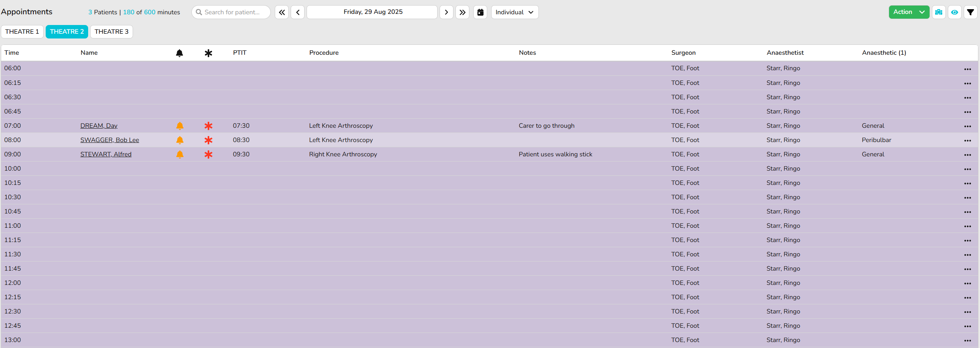Go to the previous day arrow
The width and height of the screenshot is (980, 348).
(x=298, y=12)
